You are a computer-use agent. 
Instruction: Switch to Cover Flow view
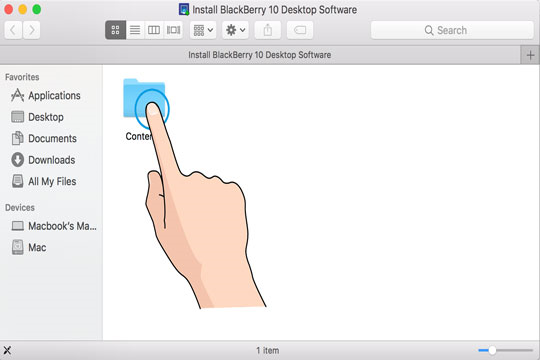tap(173, 30)
